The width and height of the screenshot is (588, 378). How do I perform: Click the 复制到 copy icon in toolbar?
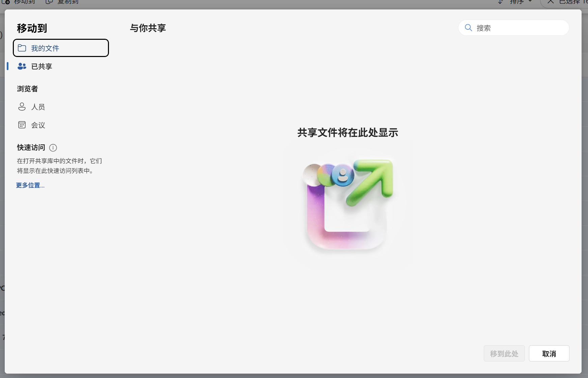pyautogui.click(x=49, y=2)
